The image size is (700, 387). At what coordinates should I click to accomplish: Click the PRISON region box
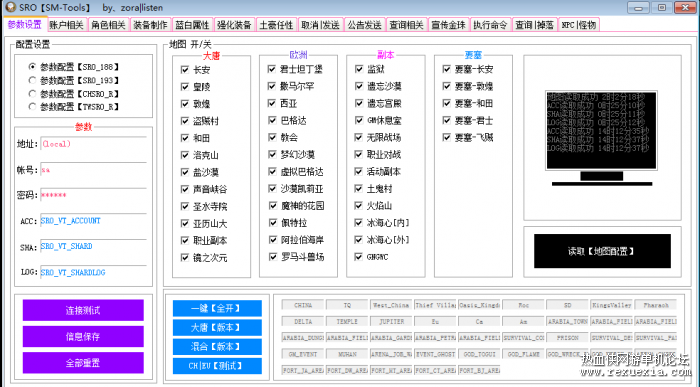pyautogui.click(x=567, y=338)
